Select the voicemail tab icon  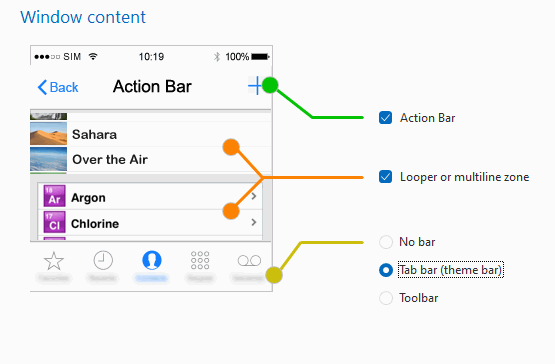[x=249, y=261]
